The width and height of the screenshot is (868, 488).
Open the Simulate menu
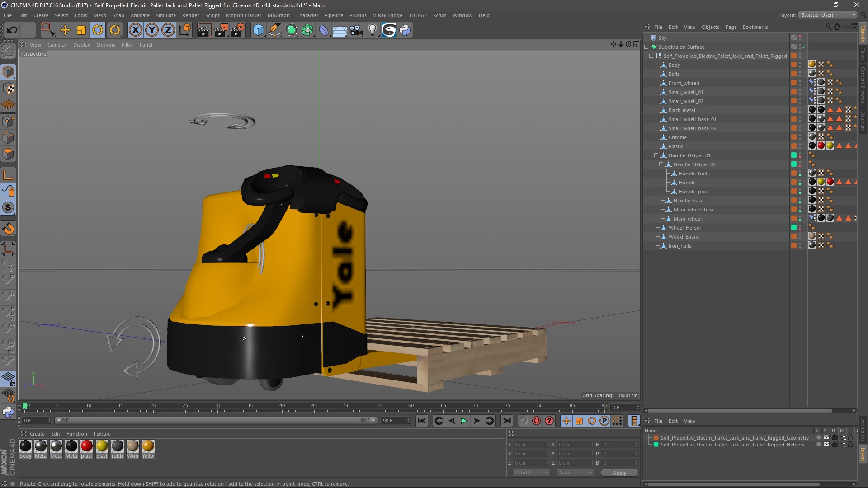tap(166, 15)
